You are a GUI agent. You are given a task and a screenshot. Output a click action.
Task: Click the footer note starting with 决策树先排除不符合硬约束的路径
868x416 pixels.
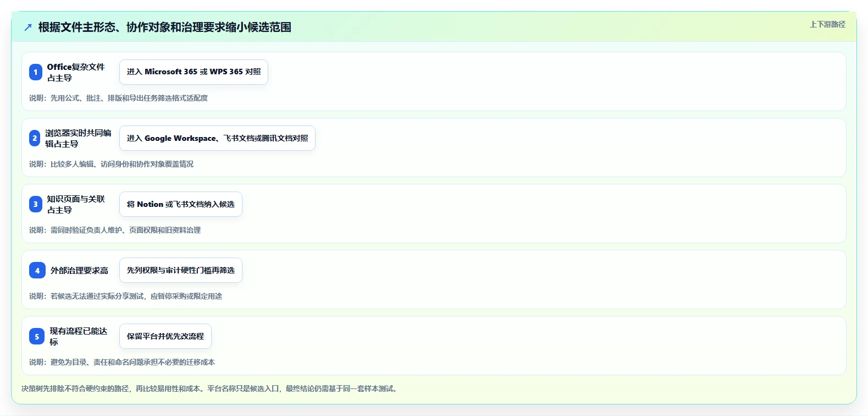point(210,388)
